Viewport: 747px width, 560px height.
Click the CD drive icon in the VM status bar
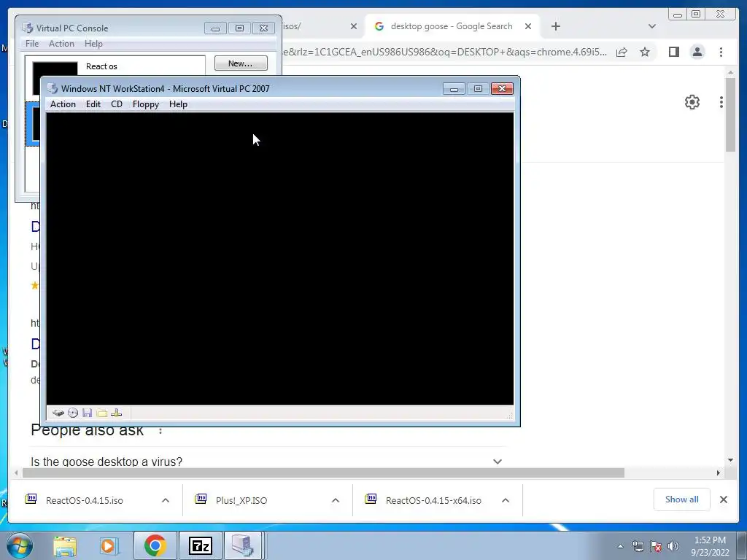pos(73,413)
